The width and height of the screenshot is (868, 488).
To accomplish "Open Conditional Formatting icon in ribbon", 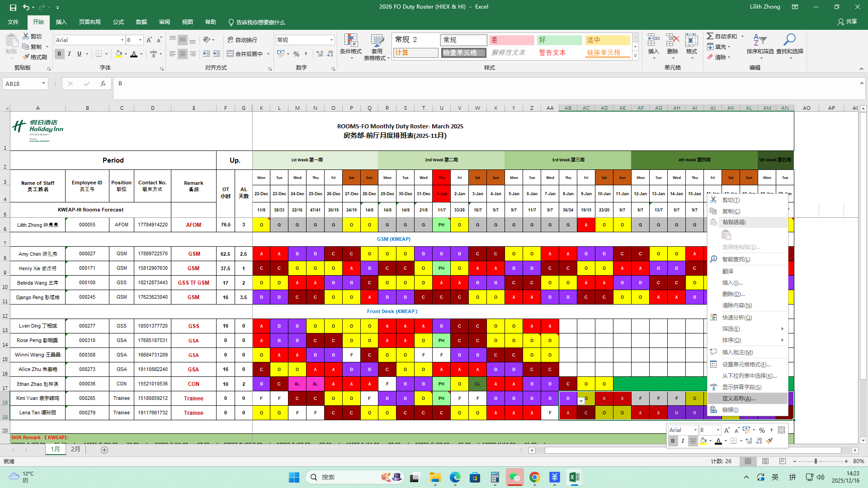I will [x=351, y=41].
